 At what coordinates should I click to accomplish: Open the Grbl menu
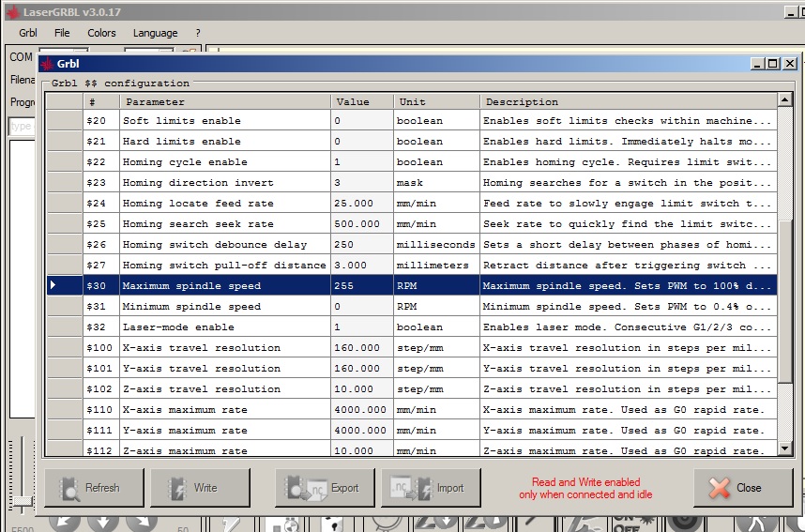[28, 33]
